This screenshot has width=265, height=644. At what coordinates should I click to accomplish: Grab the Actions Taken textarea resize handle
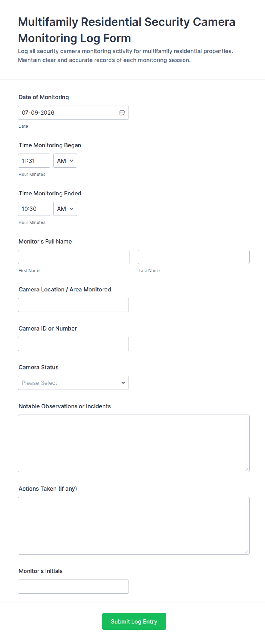[246, 552]
